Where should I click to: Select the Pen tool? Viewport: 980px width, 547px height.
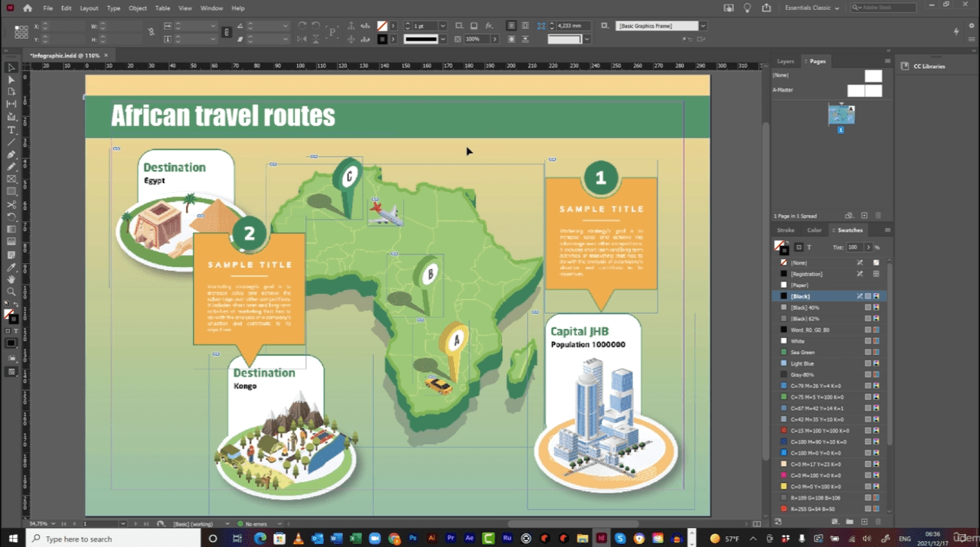[11, 155]
